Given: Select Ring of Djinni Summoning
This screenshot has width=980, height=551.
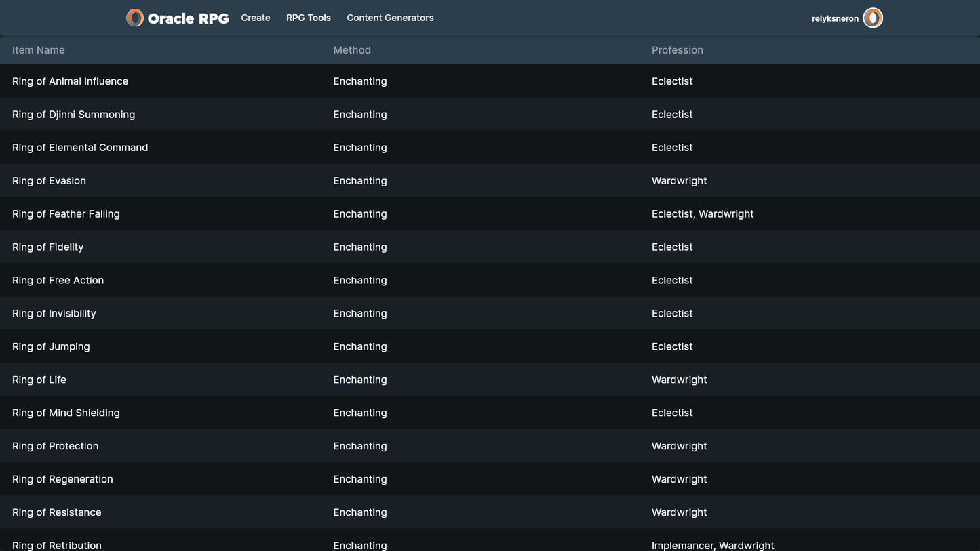Looking at the screenshot, I should point(73,115).
